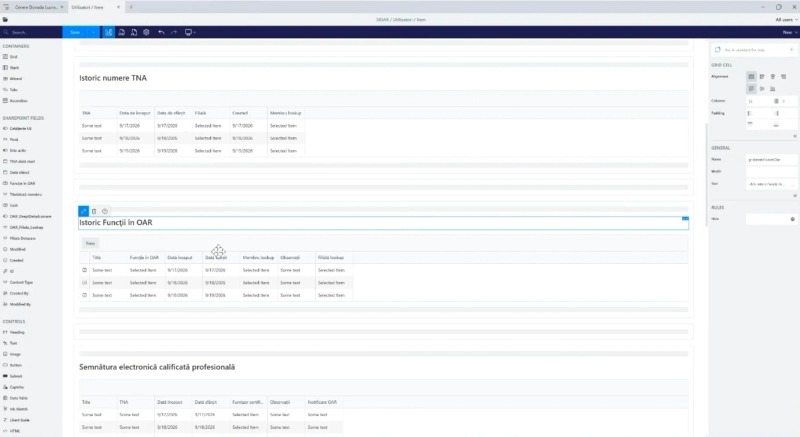Collapse the Grid Cell section chevron
The height and width of the screenshot is (437, 800).
[x=795, y=136]
